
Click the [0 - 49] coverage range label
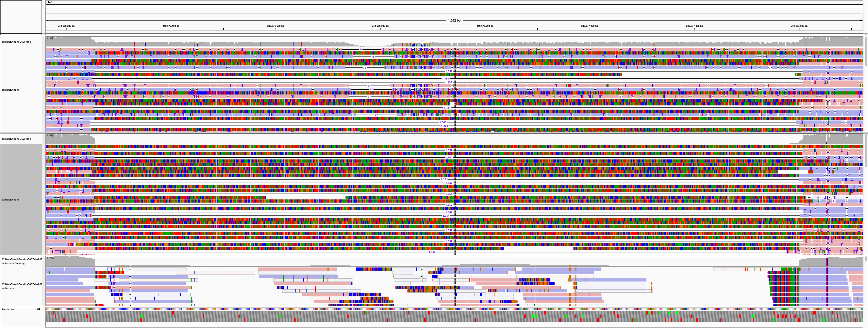click(x=50, y=38)
